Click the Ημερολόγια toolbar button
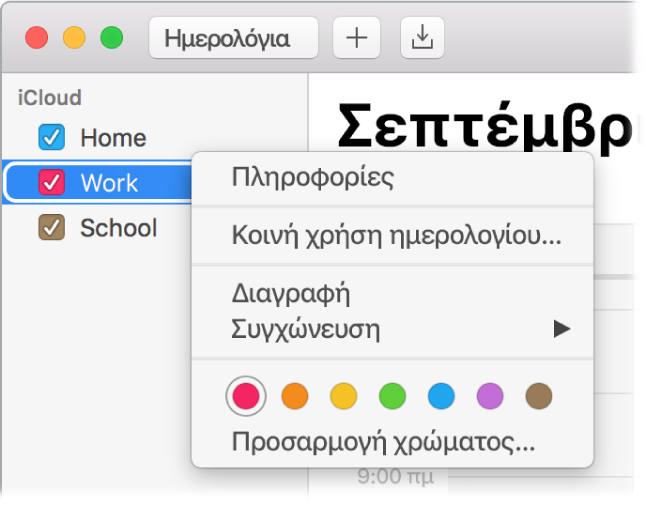646x507 pixels. (233, 39)
